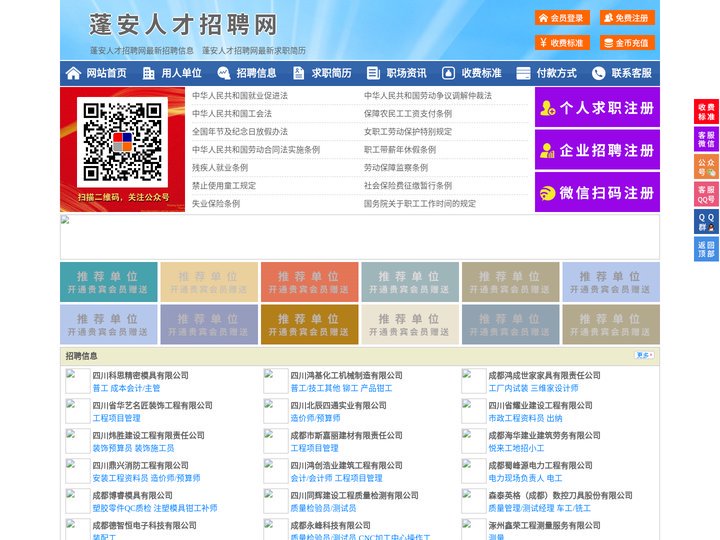Click the phone icon next to 联系客服

coord(598,73)
